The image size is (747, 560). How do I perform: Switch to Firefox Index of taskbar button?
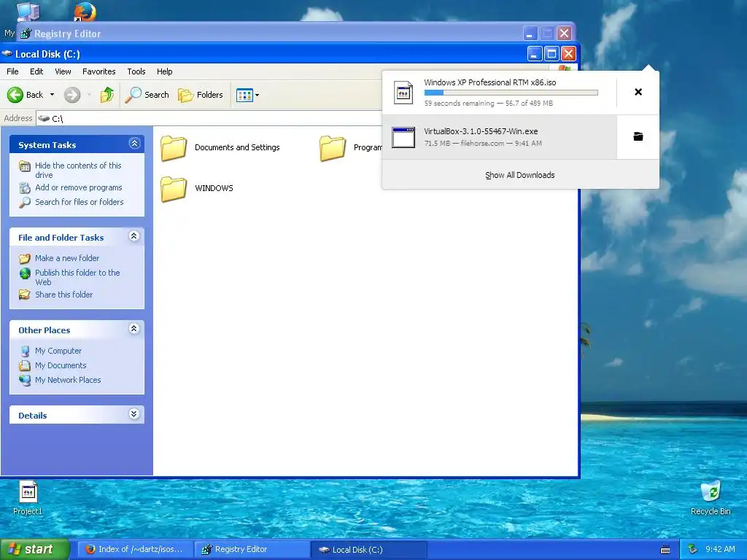click(135, 550)
